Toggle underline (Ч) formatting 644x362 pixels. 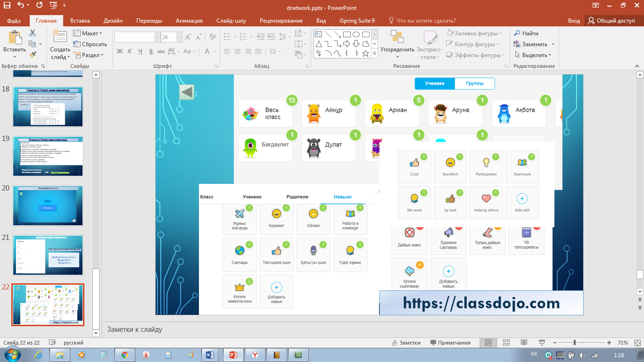point(140,51)
